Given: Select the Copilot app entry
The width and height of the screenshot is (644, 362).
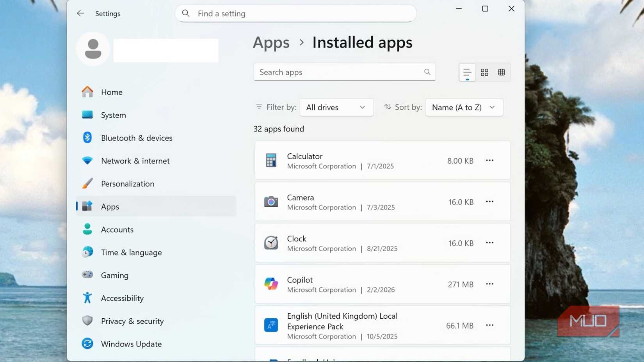Looking at the screenshot, I should coord(351,284).
